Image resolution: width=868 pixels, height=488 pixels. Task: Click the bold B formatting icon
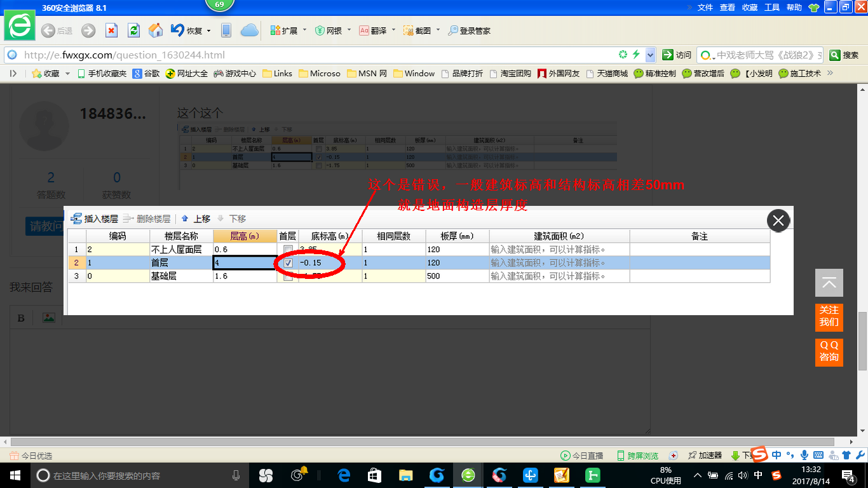(x=20, y=318)
